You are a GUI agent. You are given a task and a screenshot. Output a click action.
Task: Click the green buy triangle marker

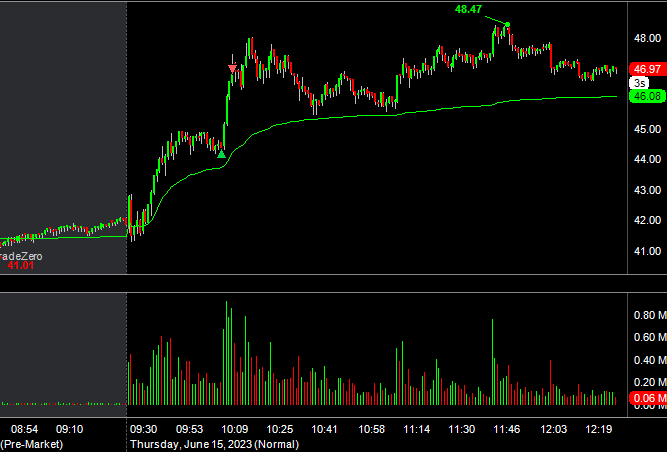pos(221,154)
